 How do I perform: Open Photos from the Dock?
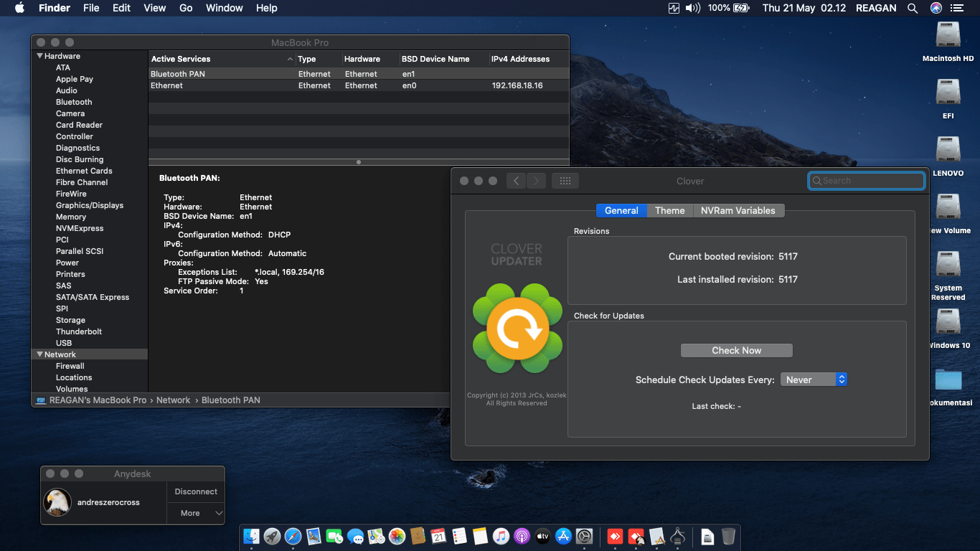coord(397,536)
